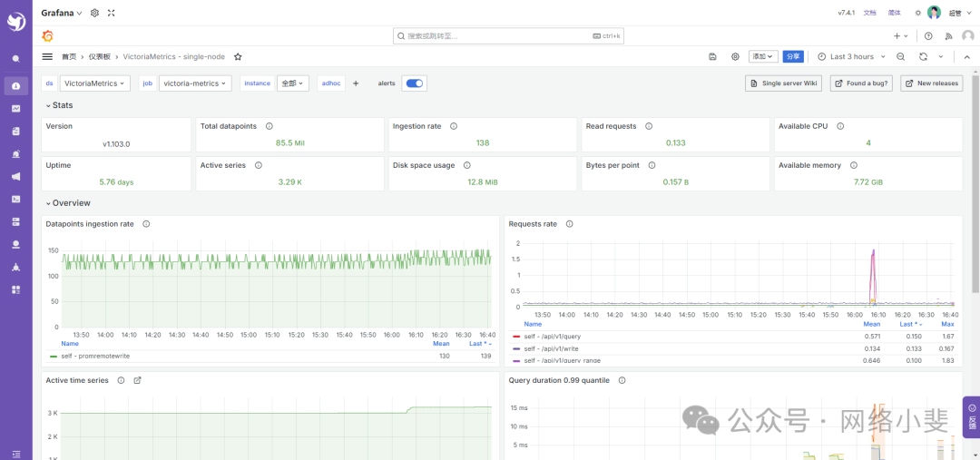Open Found a bug? link
This screenshot has height=460, width=980.
pyautogui.click(x=861, y=83)
